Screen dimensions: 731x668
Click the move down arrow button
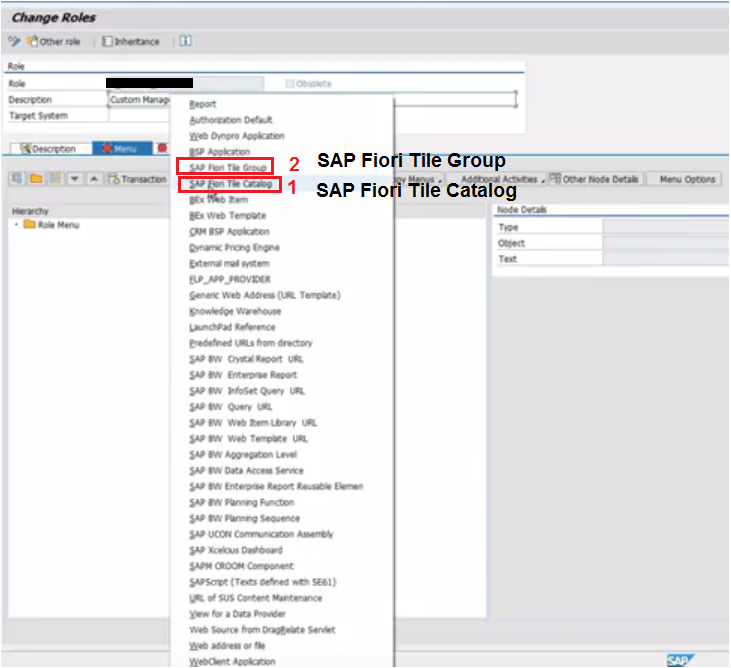coord(75,179)
